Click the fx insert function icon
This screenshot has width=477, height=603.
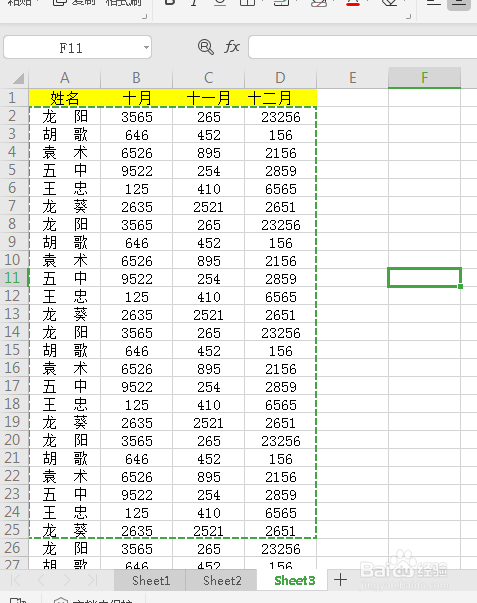tap(232, 47)
